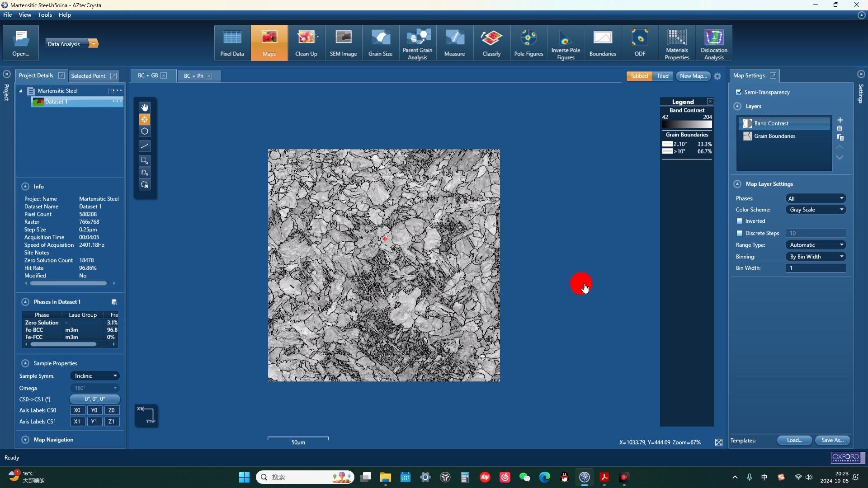Open the Boundaries view
868x488 pixels.
[x=603, y=43]
